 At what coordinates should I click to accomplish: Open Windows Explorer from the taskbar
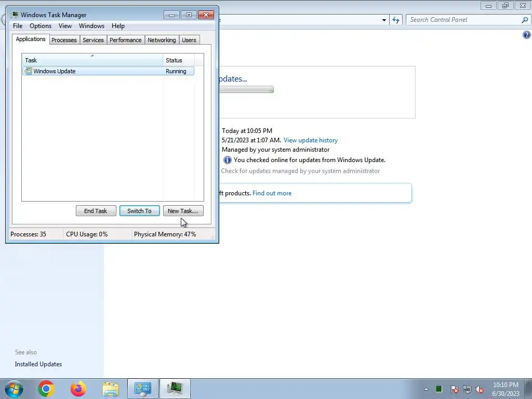111,389
